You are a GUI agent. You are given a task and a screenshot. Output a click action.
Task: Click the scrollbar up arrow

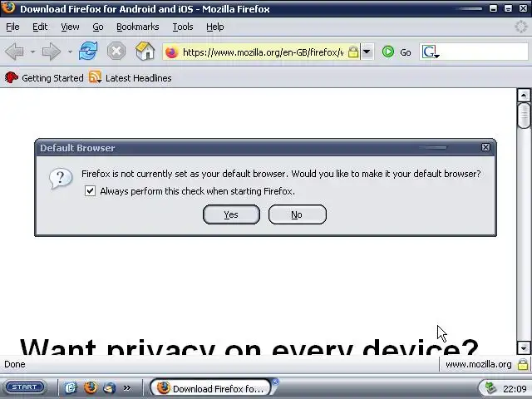tap(524, 96)
